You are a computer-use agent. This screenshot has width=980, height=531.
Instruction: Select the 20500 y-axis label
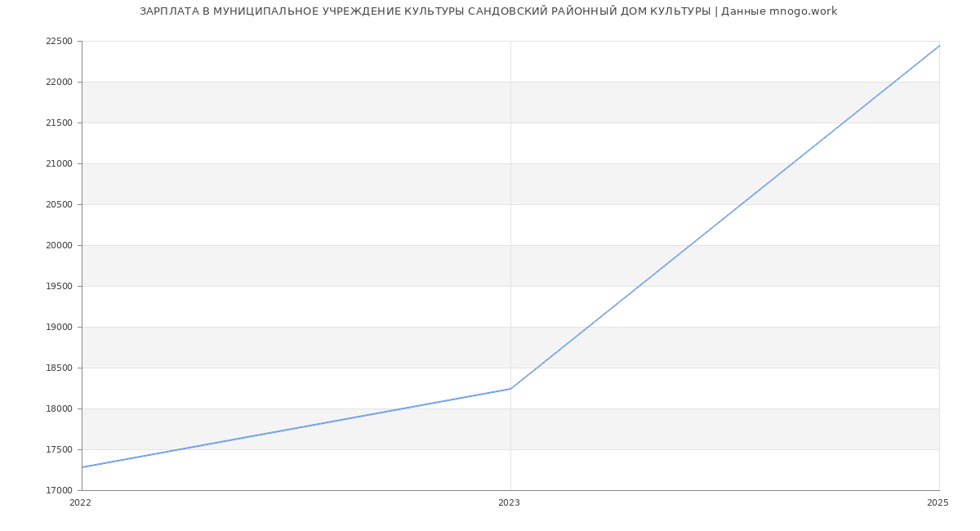[60, 205]
